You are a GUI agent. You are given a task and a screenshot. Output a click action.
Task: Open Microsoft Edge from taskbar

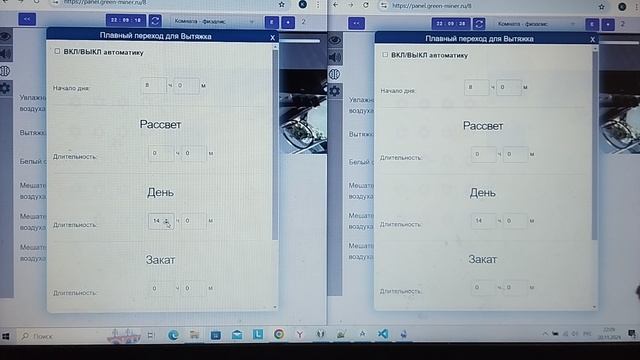coord(173,335)
